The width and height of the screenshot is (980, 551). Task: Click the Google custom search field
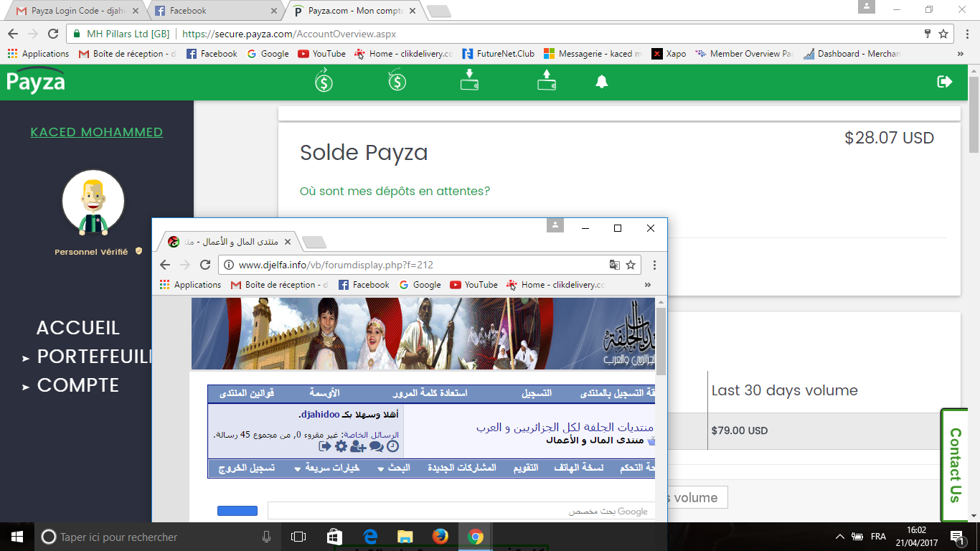click(461, 511)
